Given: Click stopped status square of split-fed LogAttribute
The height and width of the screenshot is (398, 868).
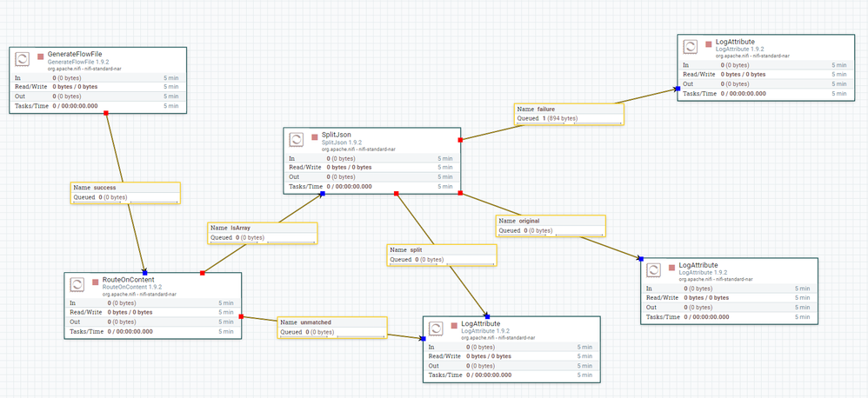Looking at the screenshot, I should tap(454, 326).
